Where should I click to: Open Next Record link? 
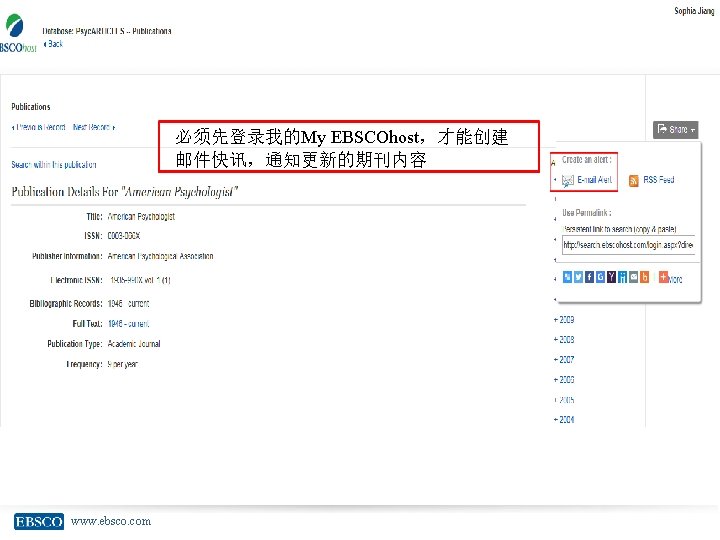(94, 127)
